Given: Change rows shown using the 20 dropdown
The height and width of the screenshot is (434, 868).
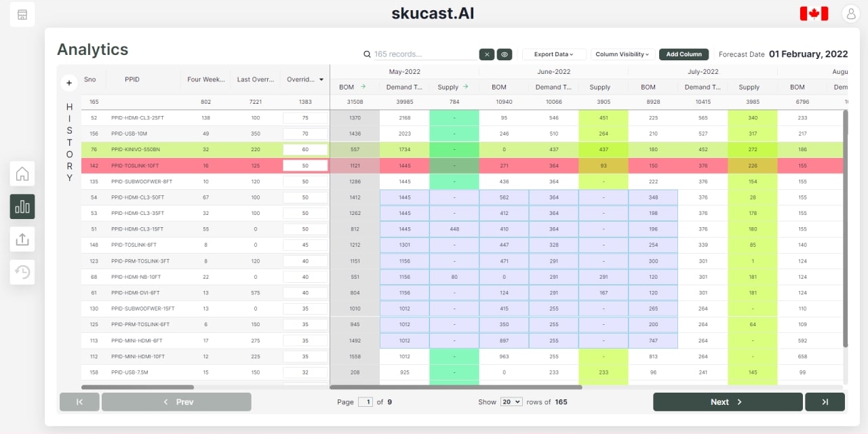Looking at the screenshot, I should pos(511,401).
